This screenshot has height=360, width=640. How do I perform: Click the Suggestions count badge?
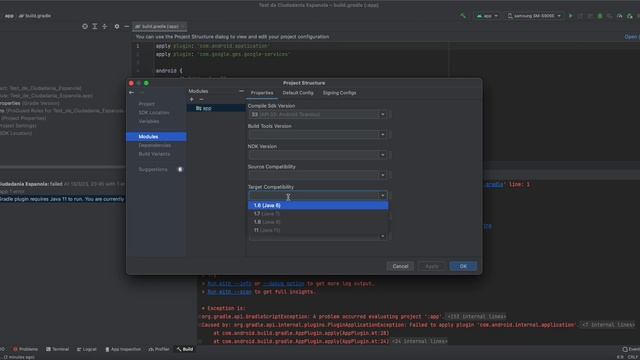coord(180,169)
